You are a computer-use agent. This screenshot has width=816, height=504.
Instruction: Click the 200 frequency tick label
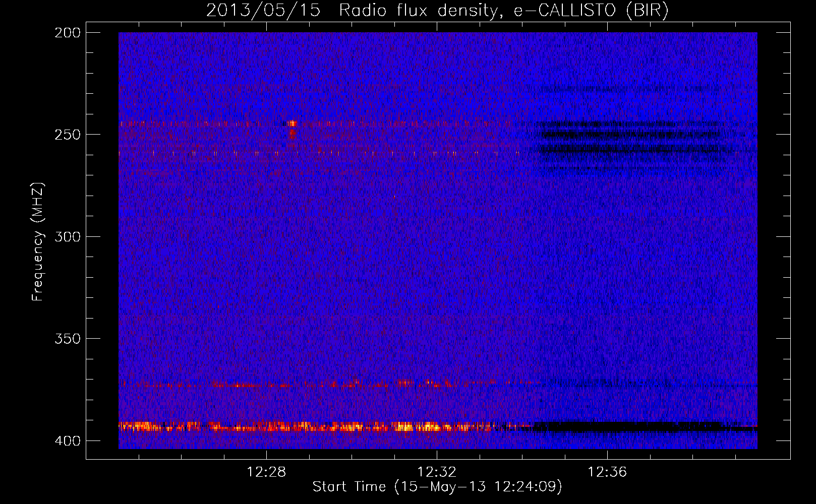point(68,33)
